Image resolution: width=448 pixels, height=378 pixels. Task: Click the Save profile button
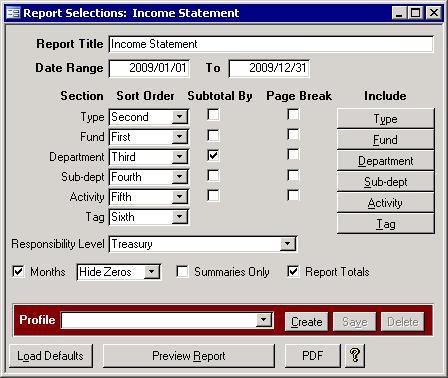355,322
